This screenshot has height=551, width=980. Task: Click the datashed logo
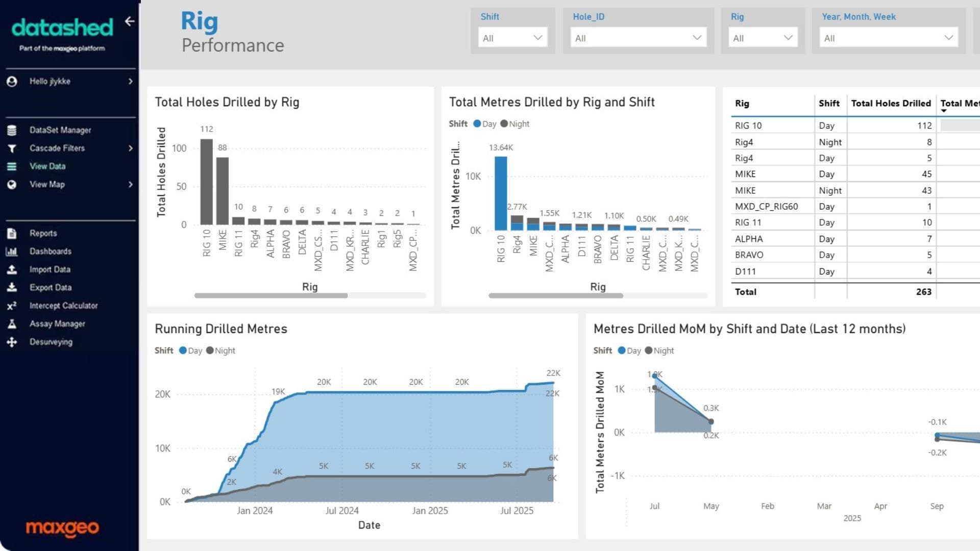pos(62,28)
